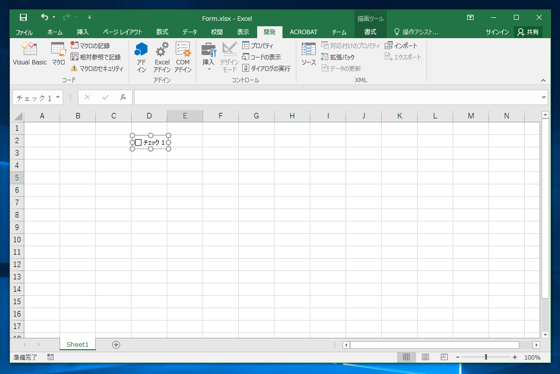Switch to Page Layout view in status bar
The image size is (560, 374).
coord(425,356)
